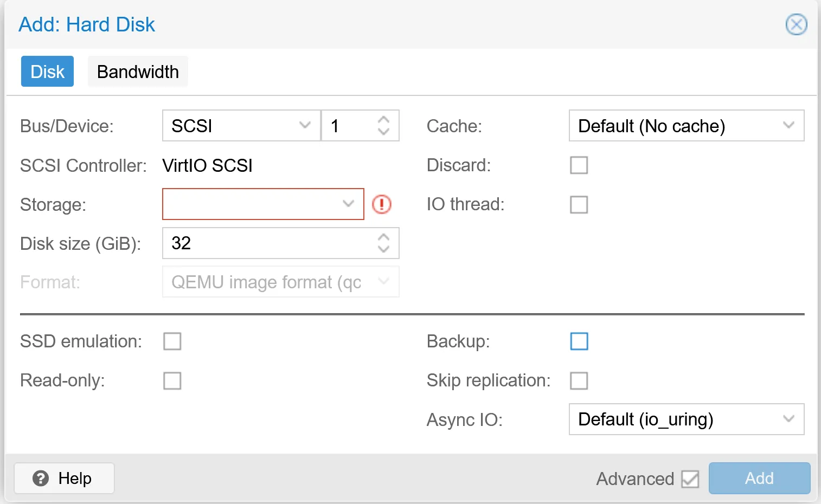Disable Backup for this disk
Image resolution: width=821 pixels, height=504 pixels.
pyautogui.click(x=579, y=341)
